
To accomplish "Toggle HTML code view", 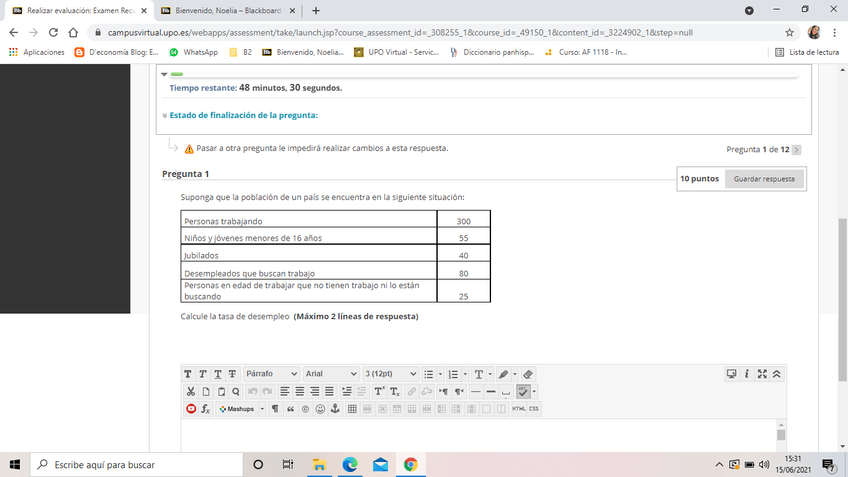I will 518,409.
